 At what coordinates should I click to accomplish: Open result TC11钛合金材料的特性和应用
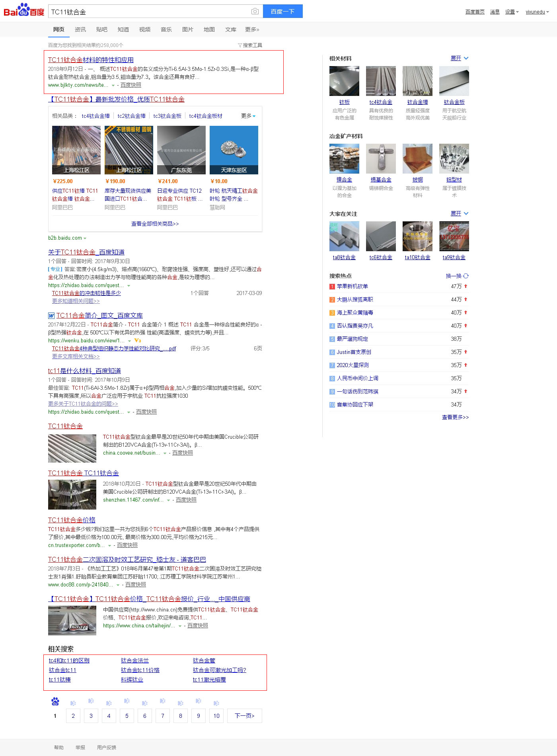(91, 60)
